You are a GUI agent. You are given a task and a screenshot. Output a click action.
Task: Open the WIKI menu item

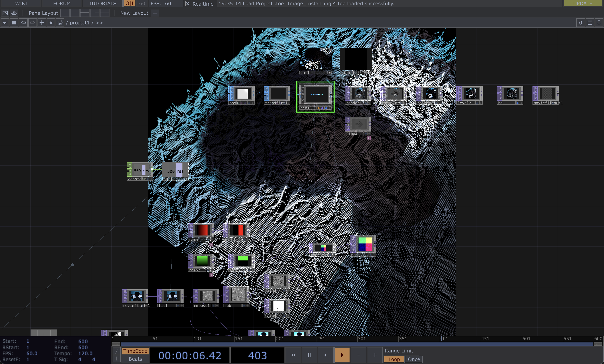click(x=21, y=3)
